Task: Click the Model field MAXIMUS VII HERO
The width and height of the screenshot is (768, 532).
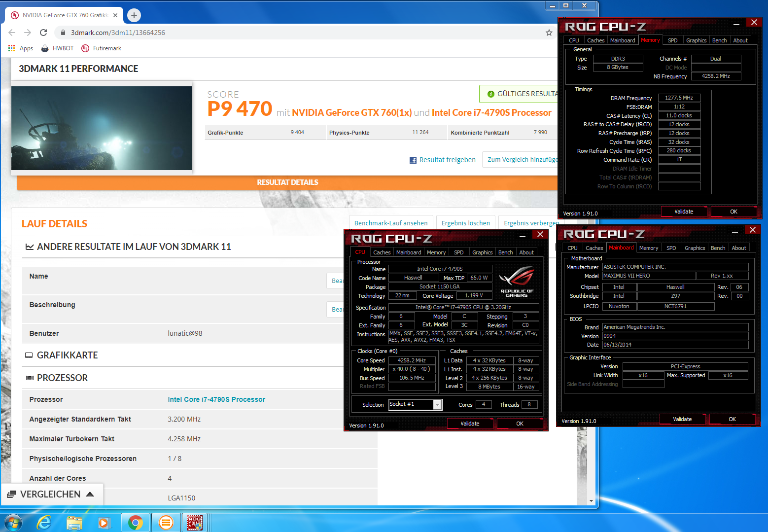Action: (649, 276)
